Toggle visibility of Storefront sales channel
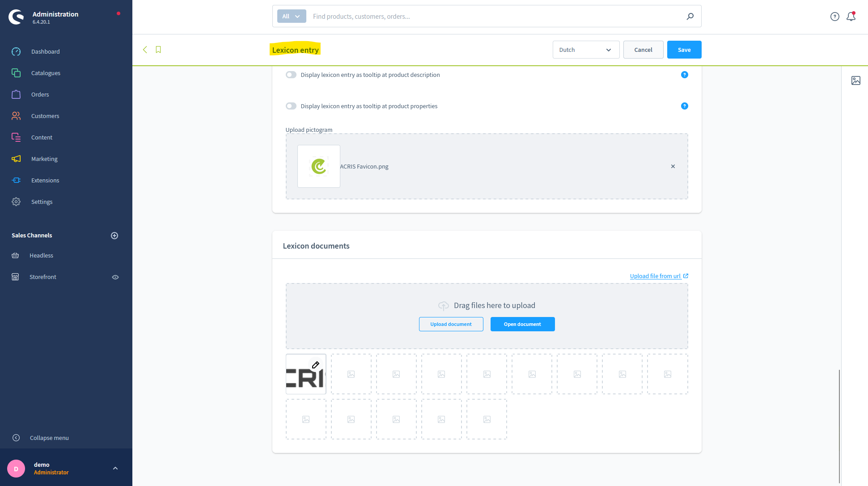 115,277
